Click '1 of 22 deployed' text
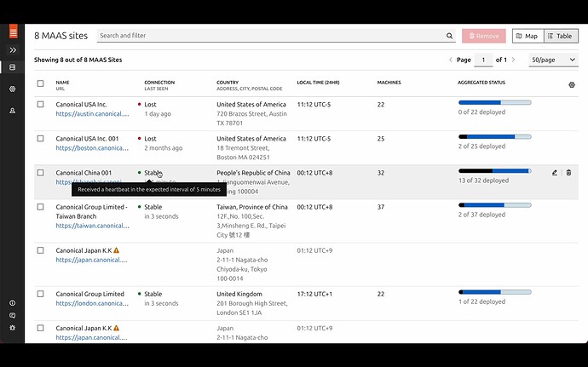 [481, 301]
